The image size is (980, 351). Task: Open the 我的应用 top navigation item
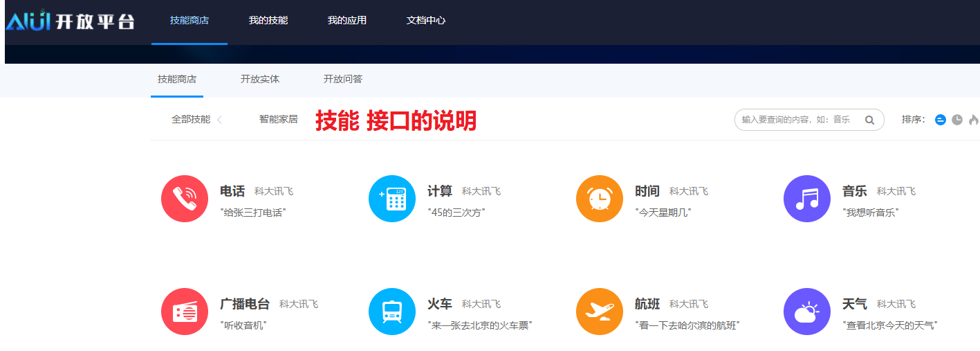pyautogui.click(x=347, y=20)
